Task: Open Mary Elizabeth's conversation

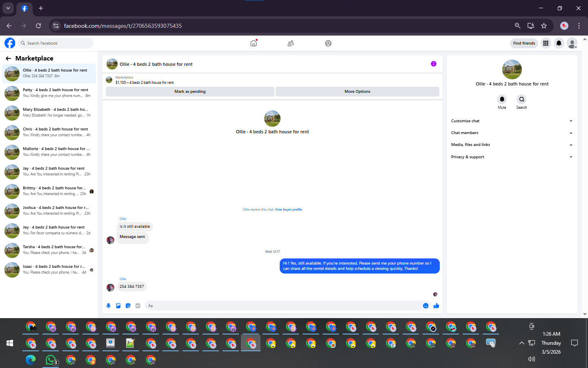Action: click(49, 112)
